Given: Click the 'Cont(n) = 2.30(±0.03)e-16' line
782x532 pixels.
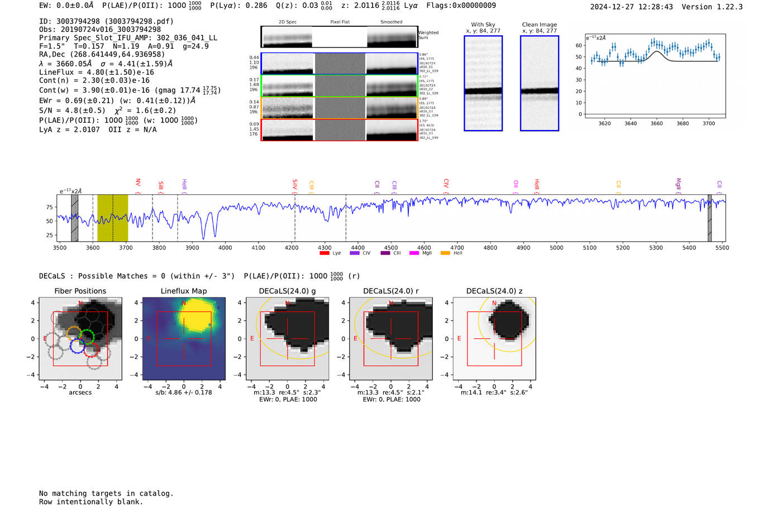Looking at the screenshot, I should click(94, 81).
